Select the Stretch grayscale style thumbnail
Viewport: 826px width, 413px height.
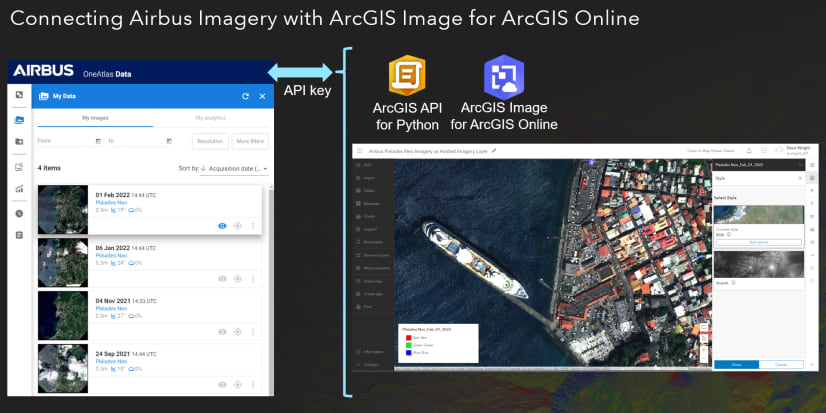759,264
